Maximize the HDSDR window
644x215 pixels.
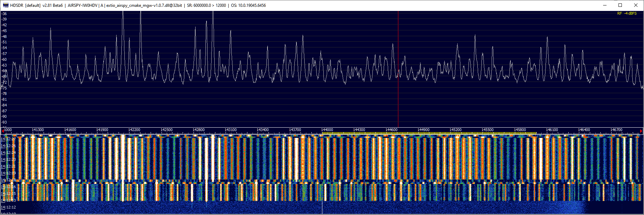click(620, 5)
